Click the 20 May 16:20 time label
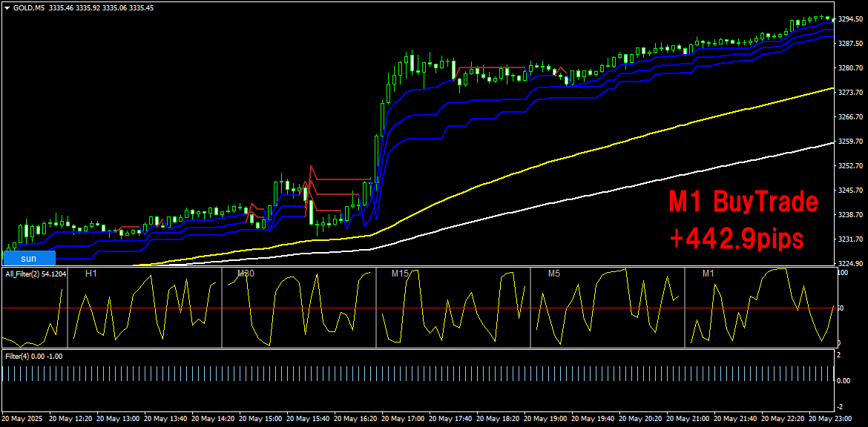Screen dimensions: 868x427 (x=355, y=419)
